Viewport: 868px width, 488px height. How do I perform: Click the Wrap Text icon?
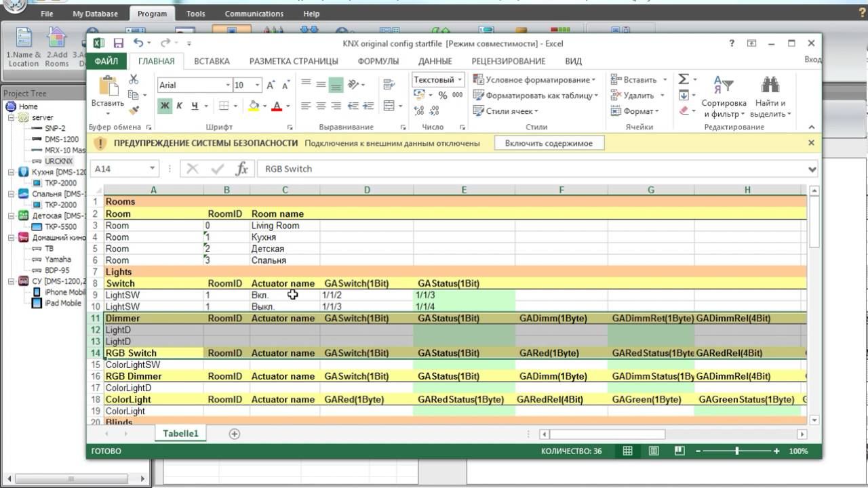pyautogui.click(x=389, y=85)
